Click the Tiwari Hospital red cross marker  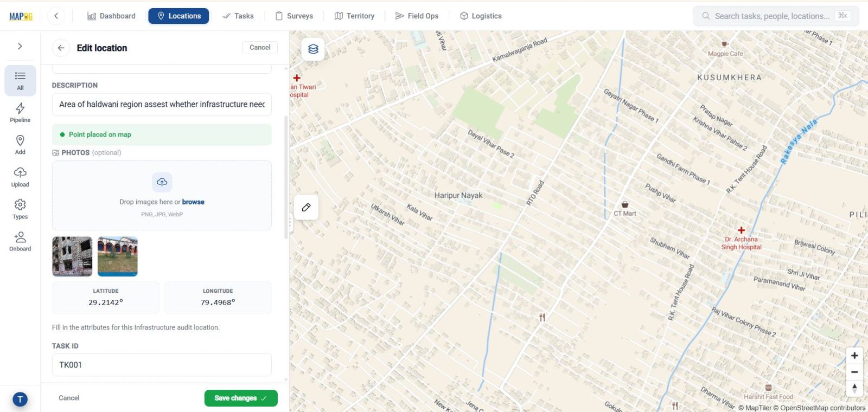(x=297, y=78)
